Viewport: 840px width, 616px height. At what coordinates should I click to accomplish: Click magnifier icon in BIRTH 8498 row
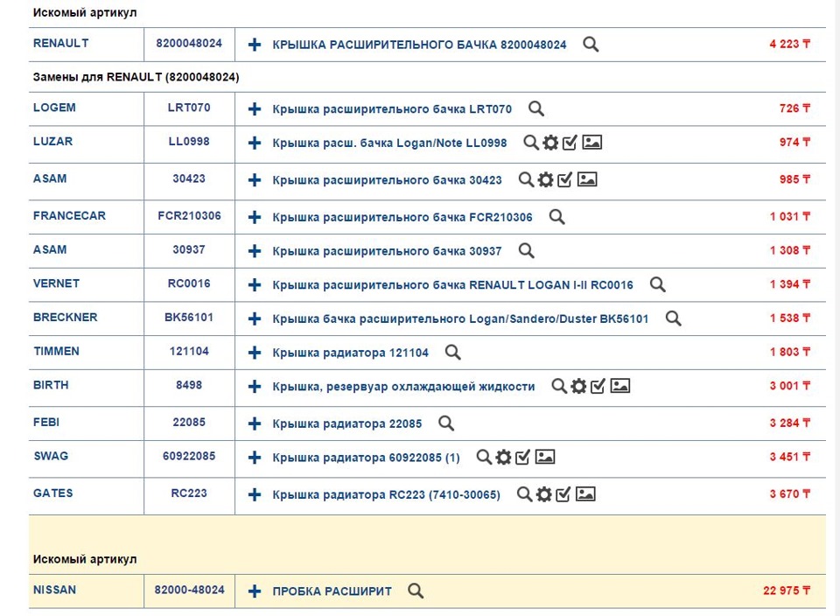(559, 386)
